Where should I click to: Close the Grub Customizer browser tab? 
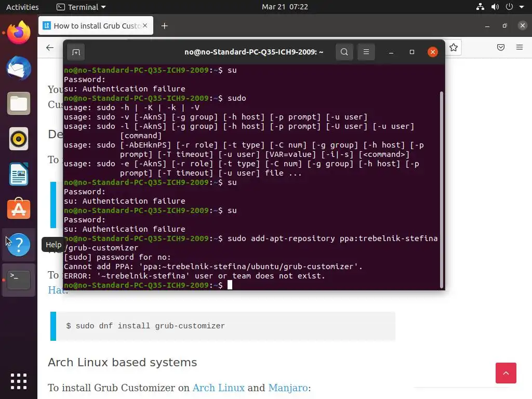tap(145, 25)
